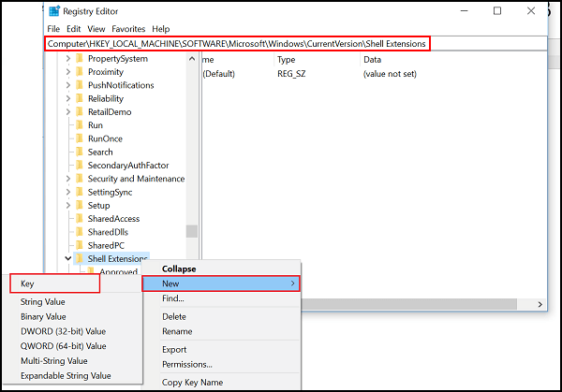The width and height of the screenshot is (562, 392).
Task: Collapse the Shell Extensions key chevron
Action: [x=68, y=258]
